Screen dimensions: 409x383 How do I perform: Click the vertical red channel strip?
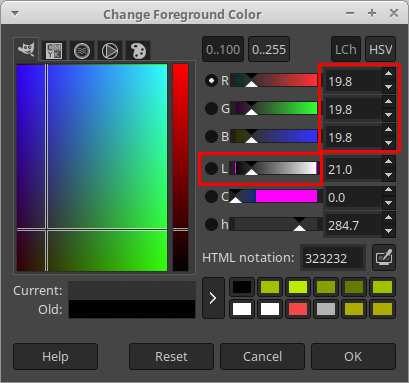click(x=181, y=168)
